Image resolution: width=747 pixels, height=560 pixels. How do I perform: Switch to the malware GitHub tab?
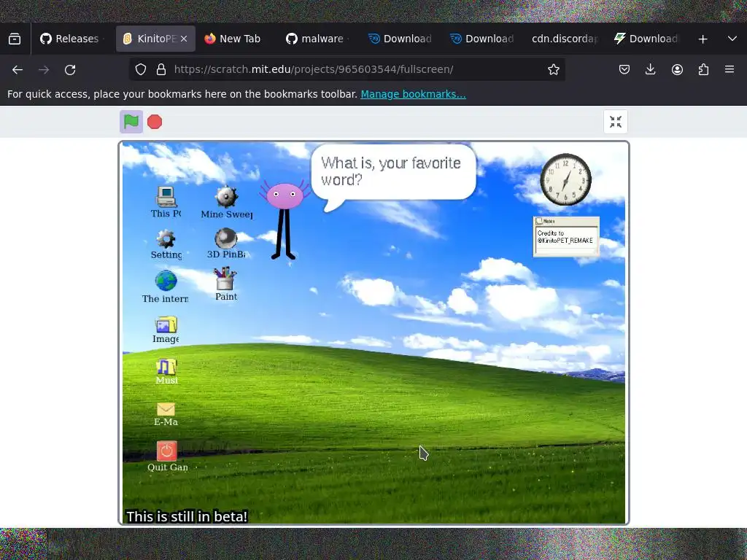click(315, 39)
